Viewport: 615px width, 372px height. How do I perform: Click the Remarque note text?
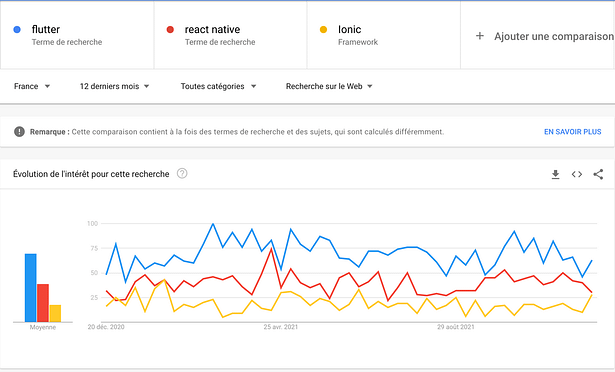click(x=237, y=132)
